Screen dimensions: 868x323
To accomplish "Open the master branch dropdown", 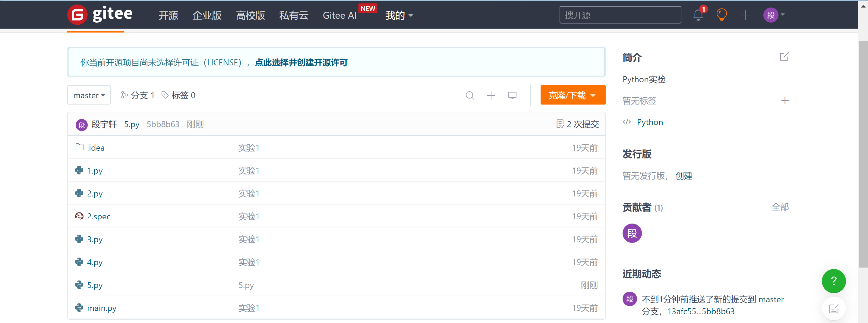I will point(89,95).
